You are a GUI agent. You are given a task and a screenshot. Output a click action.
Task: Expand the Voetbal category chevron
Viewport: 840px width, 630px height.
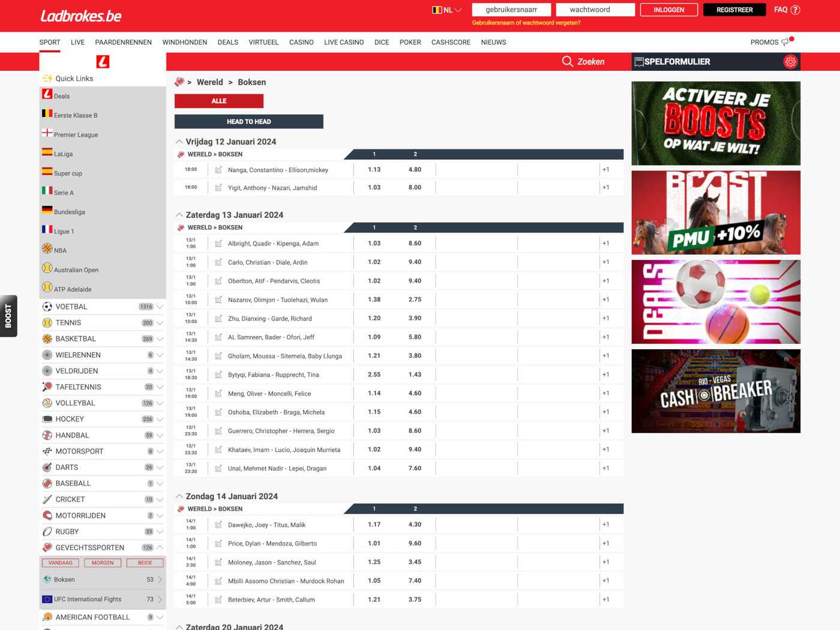pyautogui.click(x=160, y=307)
